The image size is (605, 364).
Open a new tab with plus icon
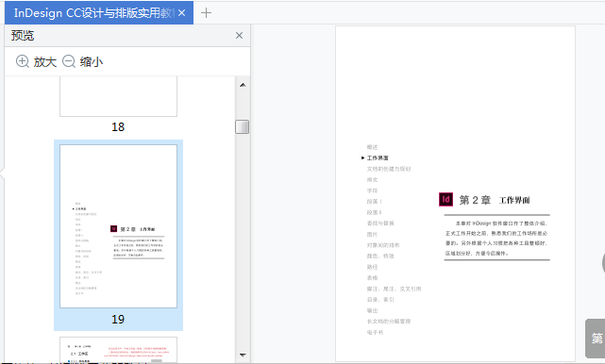pyautogui.click(x=206, y=12)
